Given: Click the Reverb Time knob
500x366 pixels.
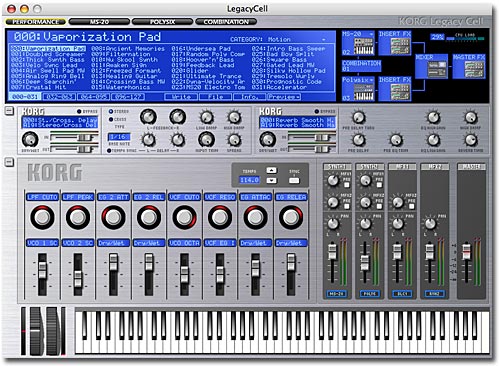Looking at the screenshot, I should coord(471,140).
